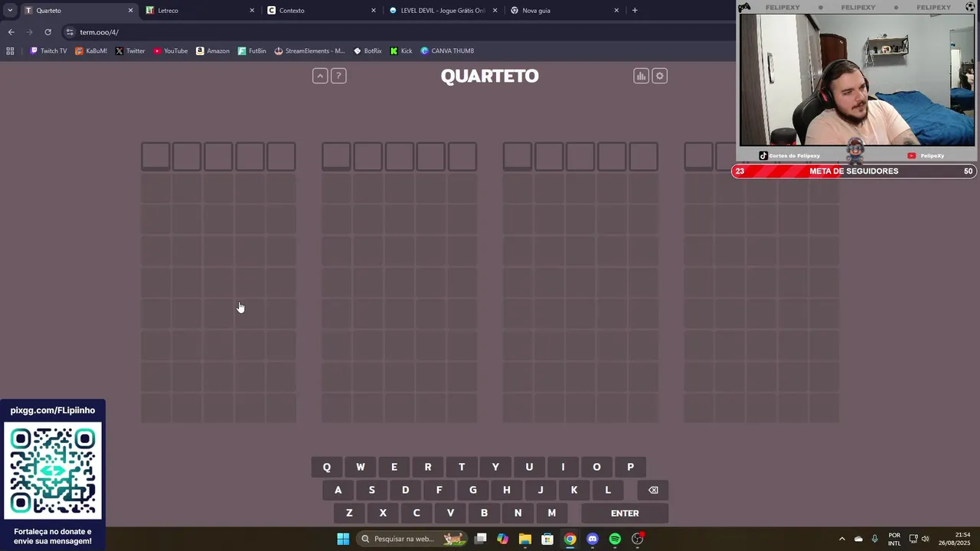
Task: Click the address bar showing term.ooo/4/
Action: pyautogui.click(x=398, y=32)
